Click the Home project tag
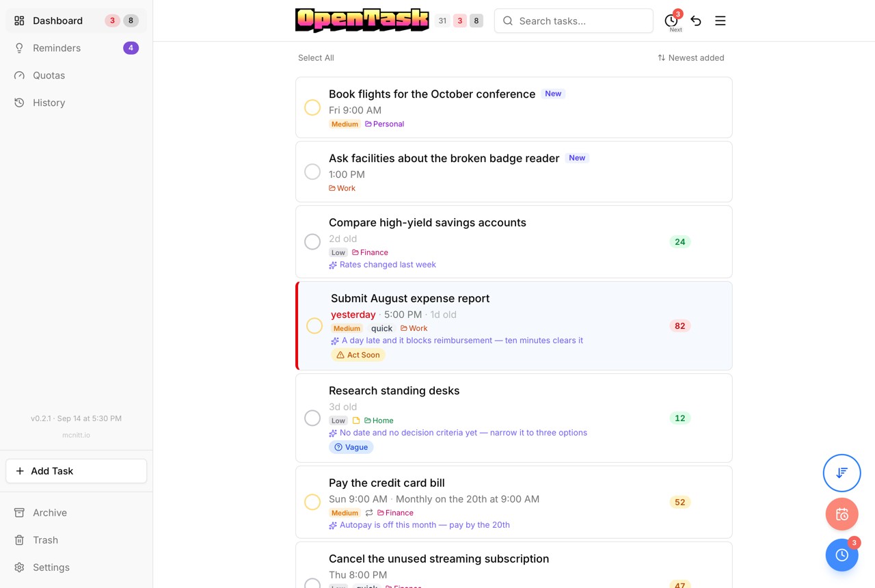Image resolution: width=875 pixels, height=588 pixels. [x=379, y=420]
